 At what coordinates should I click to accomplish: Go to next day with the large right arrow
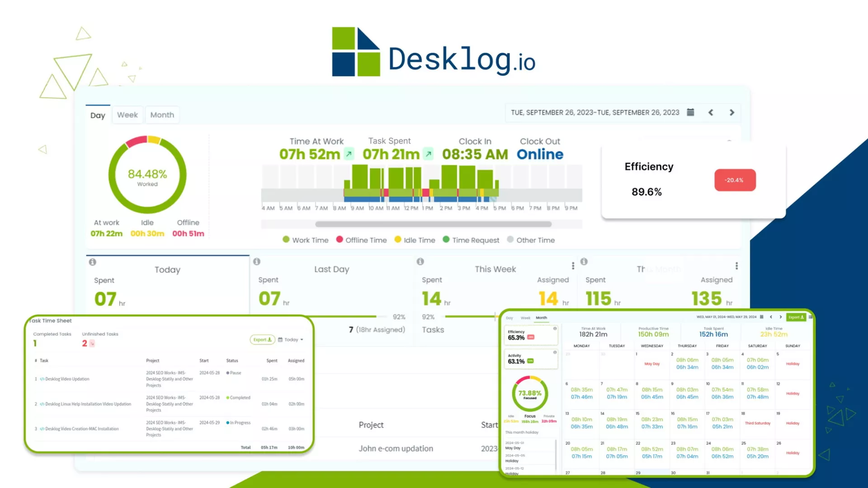(732, 113)
